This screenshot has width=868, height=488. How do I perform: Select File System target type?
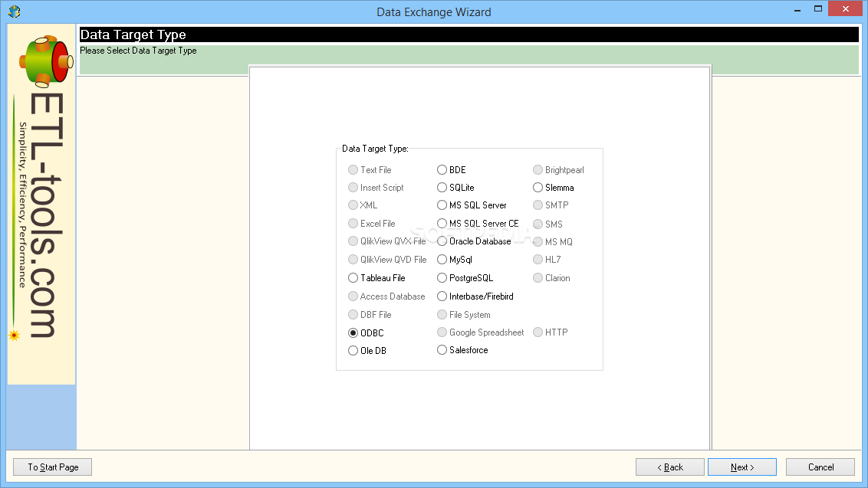(x=463, y=315)
